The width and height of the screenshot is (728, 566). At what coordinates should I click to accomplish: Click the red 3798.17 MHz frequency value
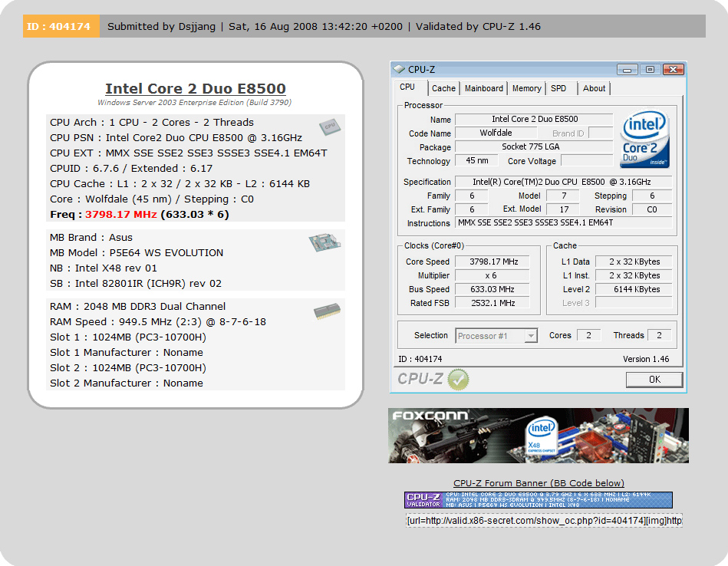pyautogui.click(x=120, y=215)
